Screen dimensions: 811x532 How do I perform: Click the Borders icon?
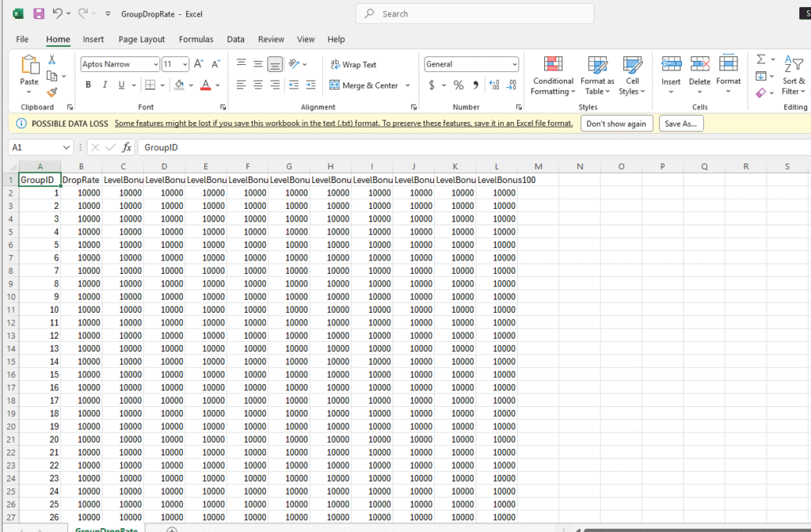click(x=150, y=85)
